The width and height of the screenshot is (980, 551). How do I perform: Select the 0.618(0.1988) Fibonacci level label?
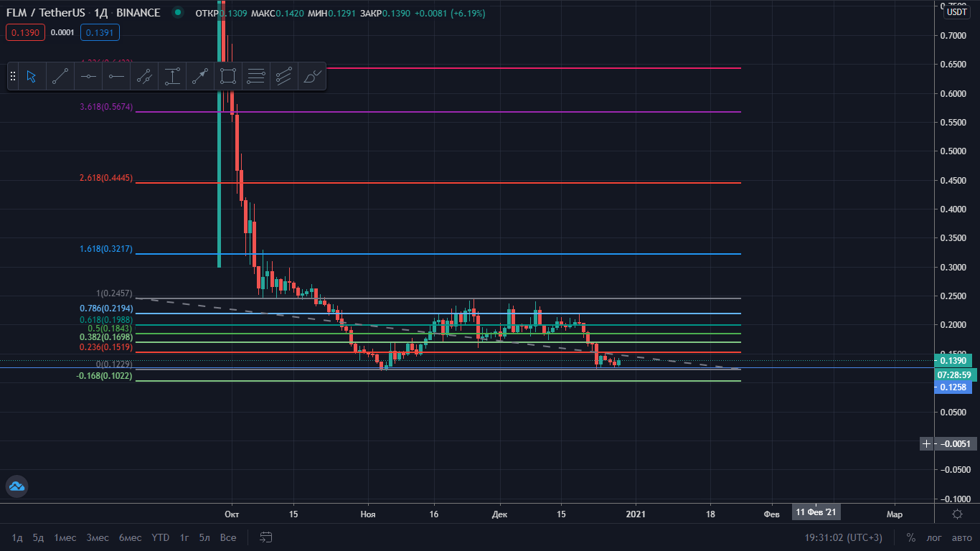(x=106, y=319)
